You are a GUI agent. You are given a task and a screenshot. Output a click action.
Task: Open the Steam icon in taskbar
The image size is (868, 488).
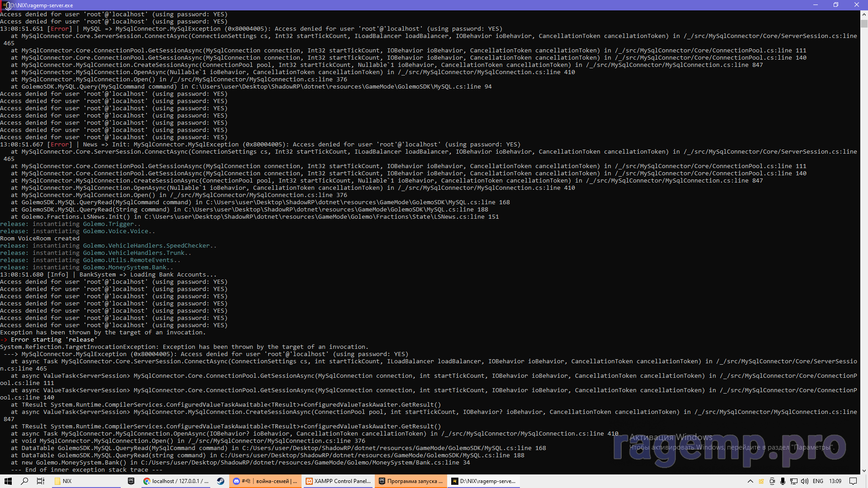(x=221, y=481)
